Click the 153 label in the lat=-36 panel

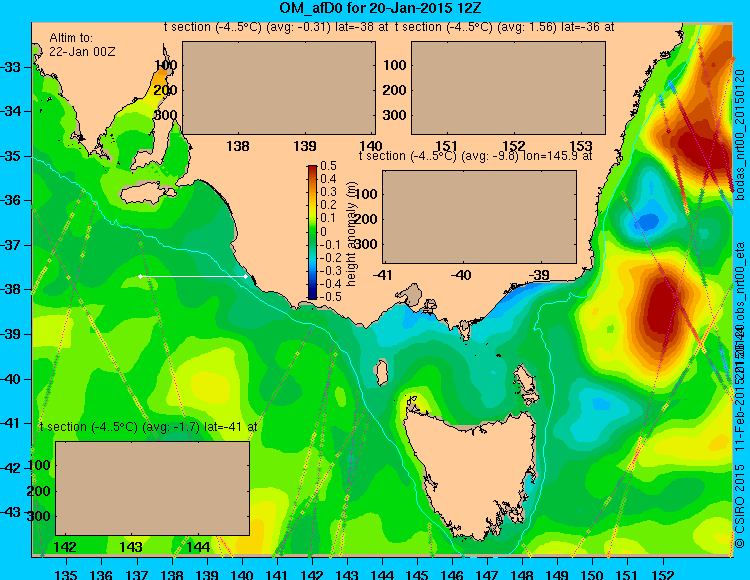click(581, 146)
